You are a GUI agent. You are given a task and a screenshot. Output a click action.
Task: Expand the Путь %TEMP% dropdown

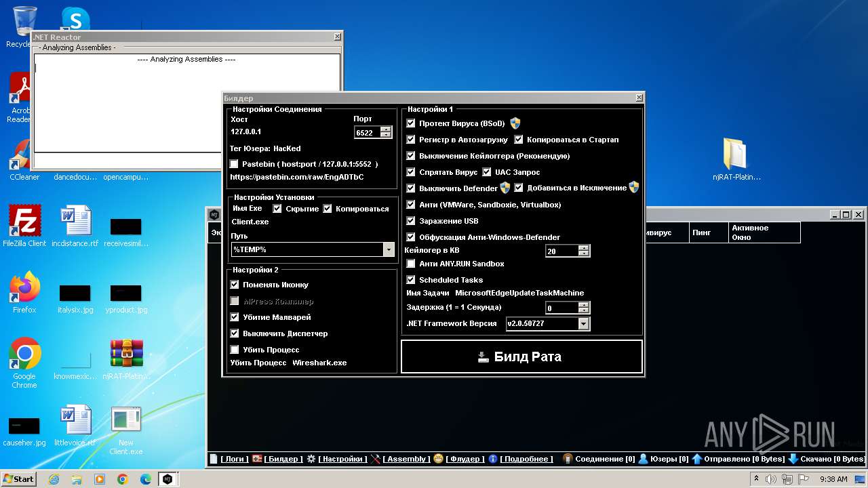click(389, 250)
